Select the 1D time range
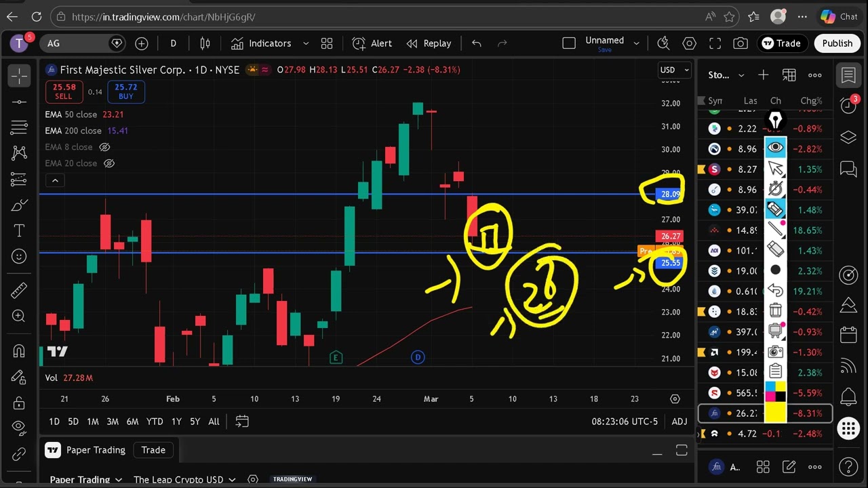Screen dimensions: 868x488 [x=54, y=422]
